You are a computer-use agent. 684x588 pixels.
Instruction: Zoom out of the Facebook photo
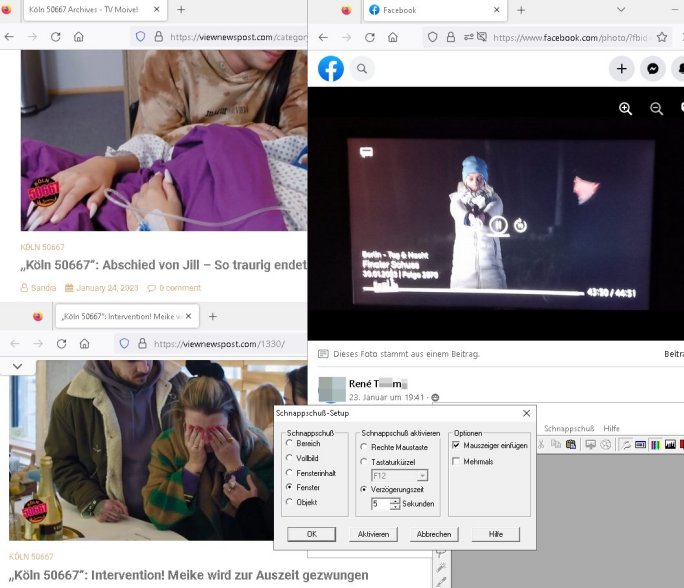click(x=656, y=109)
